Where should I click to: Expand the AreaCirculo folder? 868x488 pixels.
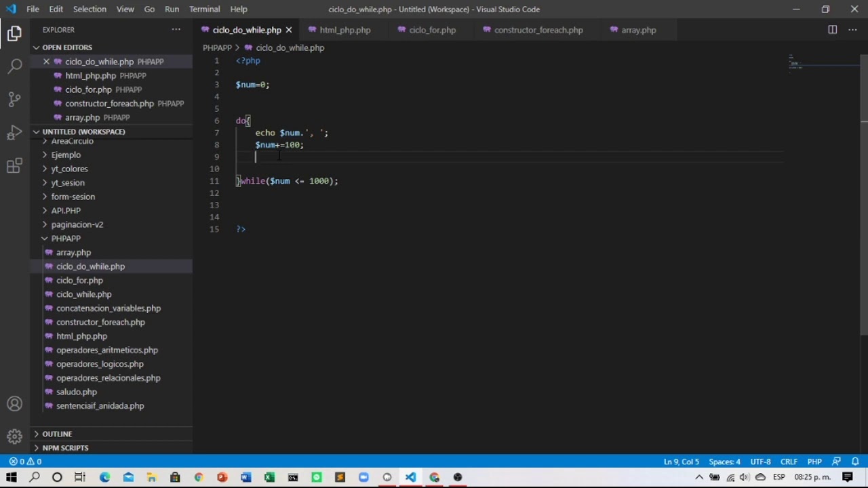tap(72, 141)
